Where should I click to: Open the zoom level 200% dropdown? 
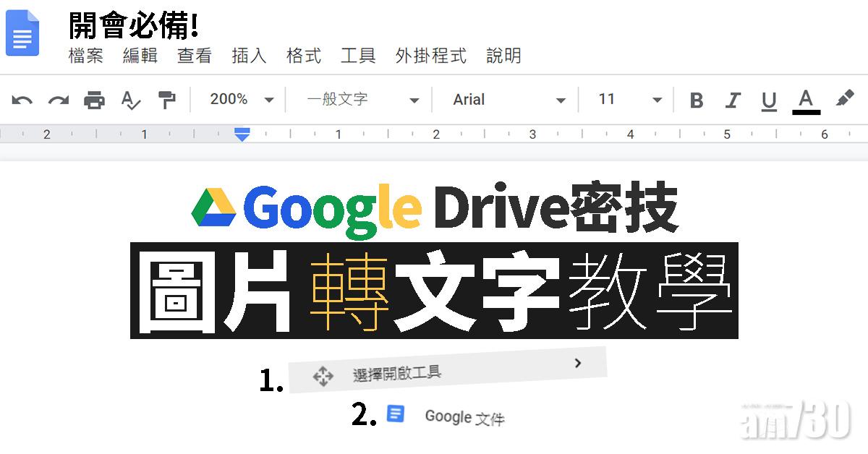point(239,100)
